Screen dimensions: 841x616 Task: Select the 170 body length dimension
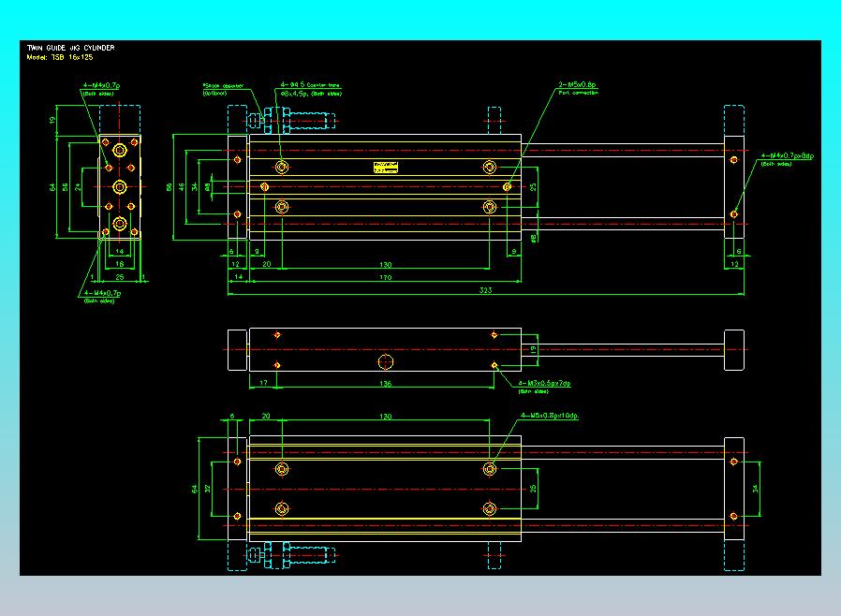pyautogui.click(x=386, y=277)
